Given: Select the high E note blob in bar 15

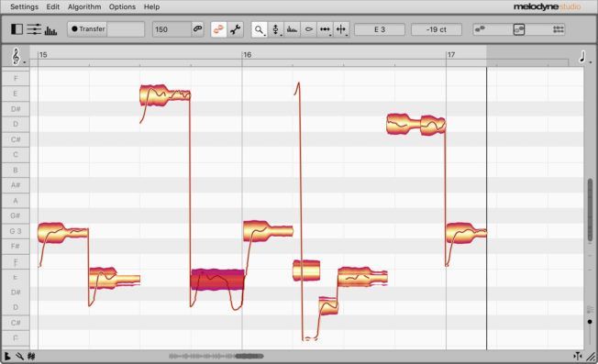Looking at the screenshot, I should pyautogui.click(x=165, y=95).
